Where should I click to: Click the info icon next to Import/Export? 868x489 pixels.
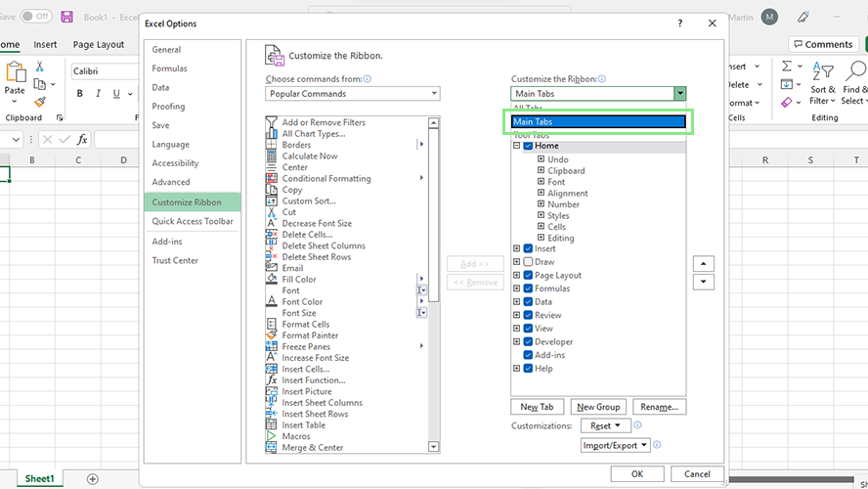coord(657,445)
